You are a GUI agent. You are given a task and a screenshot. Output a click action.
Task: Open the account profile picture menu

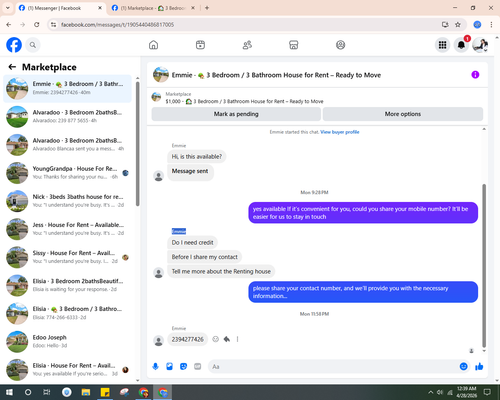(480, 45)
